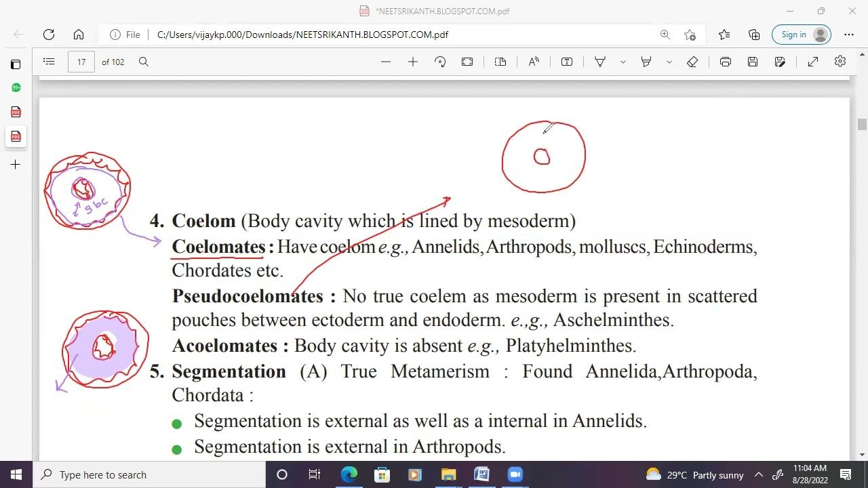
Task: Open the Favorites list
Action: click(x=724, y=35)
